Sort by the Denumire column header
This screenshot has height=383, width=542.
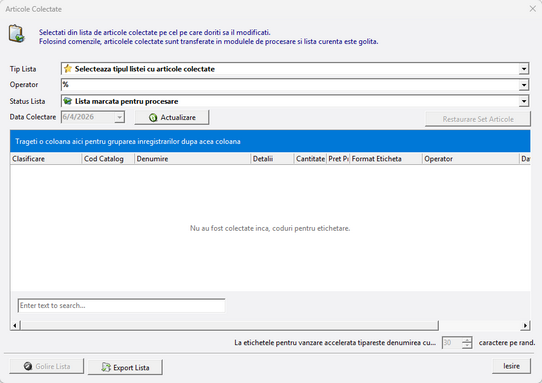tap(192, 159)
